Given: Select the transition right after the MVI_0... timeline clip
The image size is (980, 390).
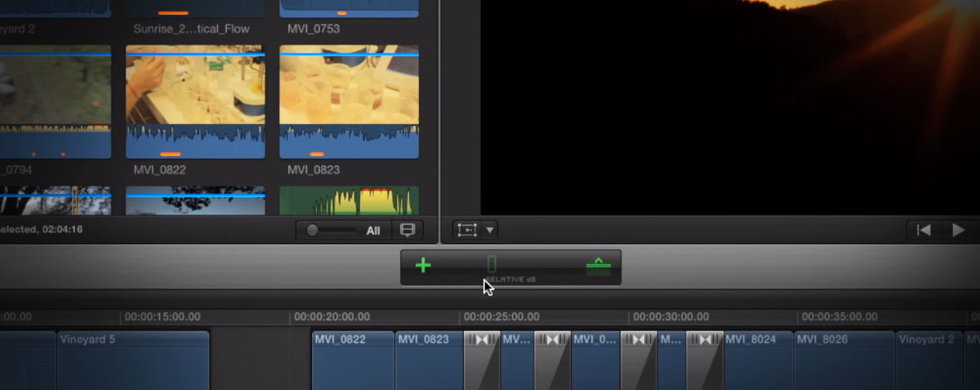Looking at the screenshot, I should tap(638, 360).
